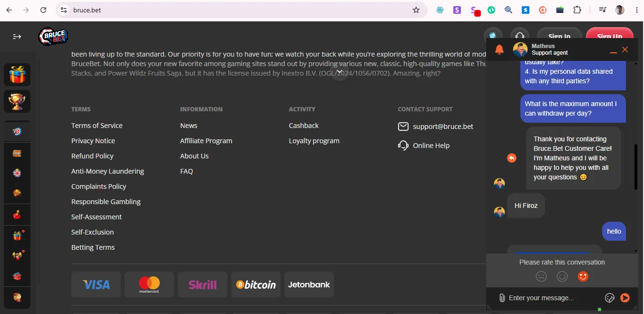Open the Refund Policy link
Image resolution: width=644 pixels, height=314 pixels.
(92, 156)
